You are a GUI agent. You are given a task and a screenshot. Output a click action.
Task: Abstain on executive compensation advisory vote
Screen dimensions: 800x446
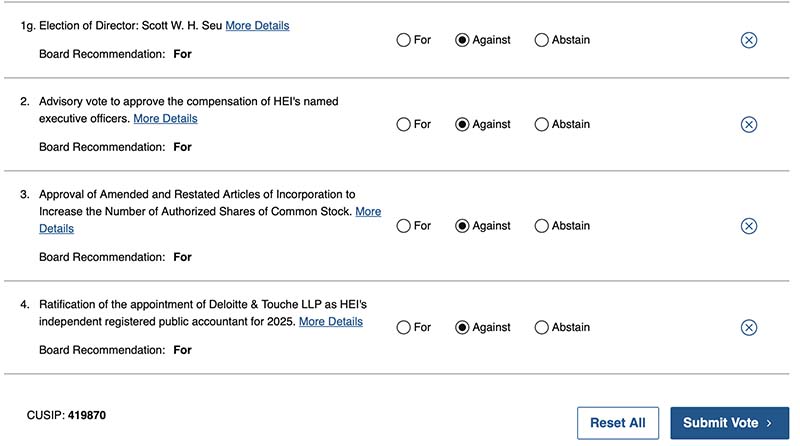coord(542,125)
